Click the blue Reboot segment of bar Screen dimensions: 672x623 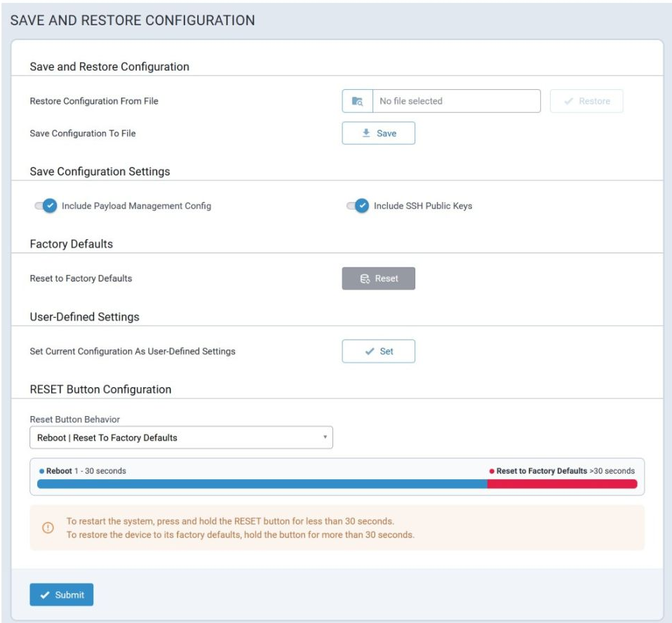tap(260, 484)
